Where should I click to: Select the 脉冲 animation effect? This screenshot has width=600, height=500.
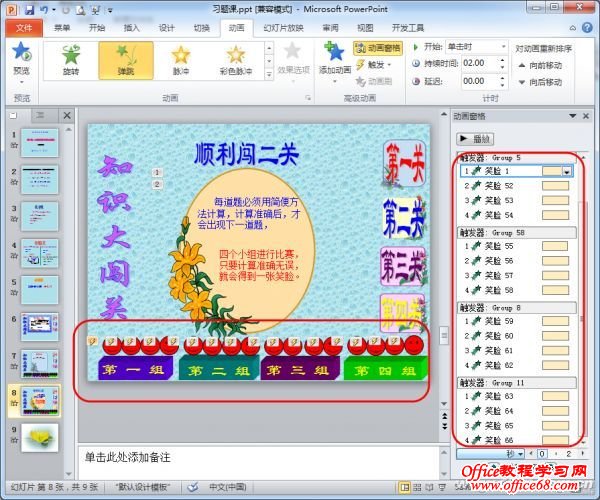[181, 60]
